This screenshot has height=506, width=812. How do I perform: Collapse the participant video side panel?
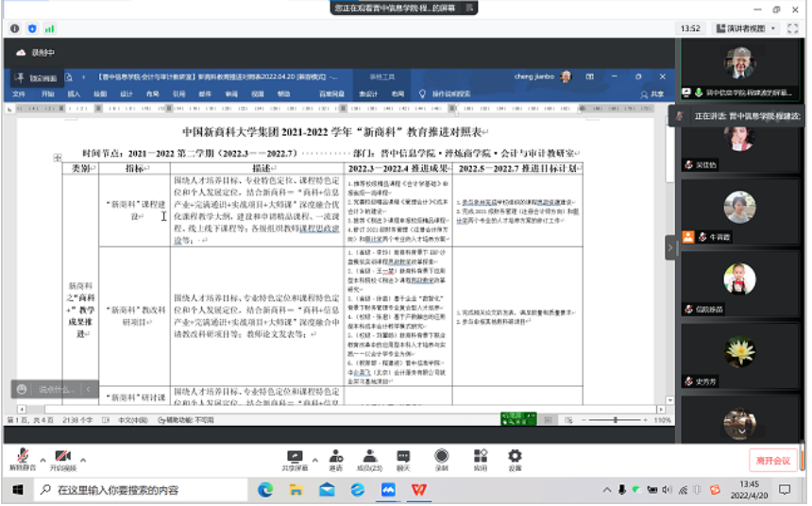click(670, 247)
